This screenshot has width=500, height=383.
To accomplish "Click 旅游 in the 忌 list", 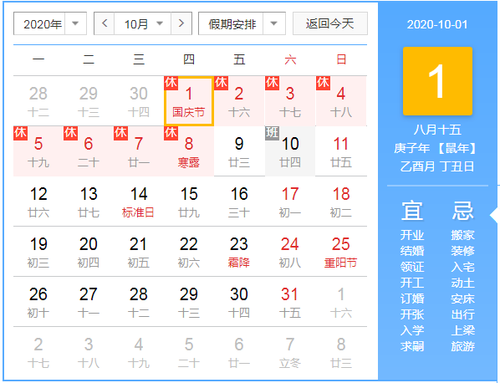I will (x=463, y=346).
